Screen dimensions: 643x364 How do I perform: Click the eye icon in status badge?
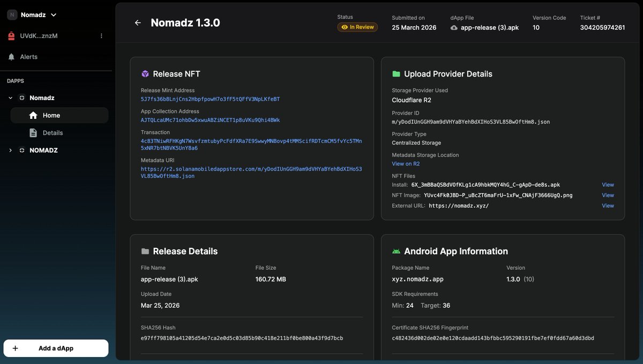345,27
